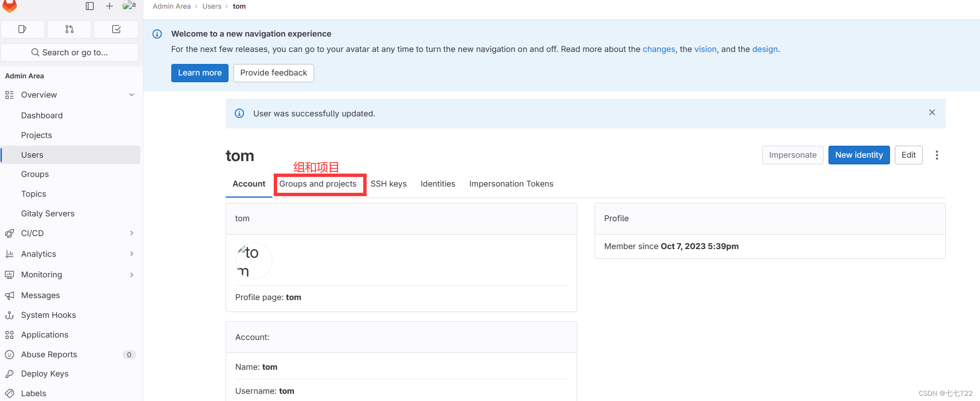
Task: Click the Member since Oct 7, 2023 text
Action: (671, 246)
